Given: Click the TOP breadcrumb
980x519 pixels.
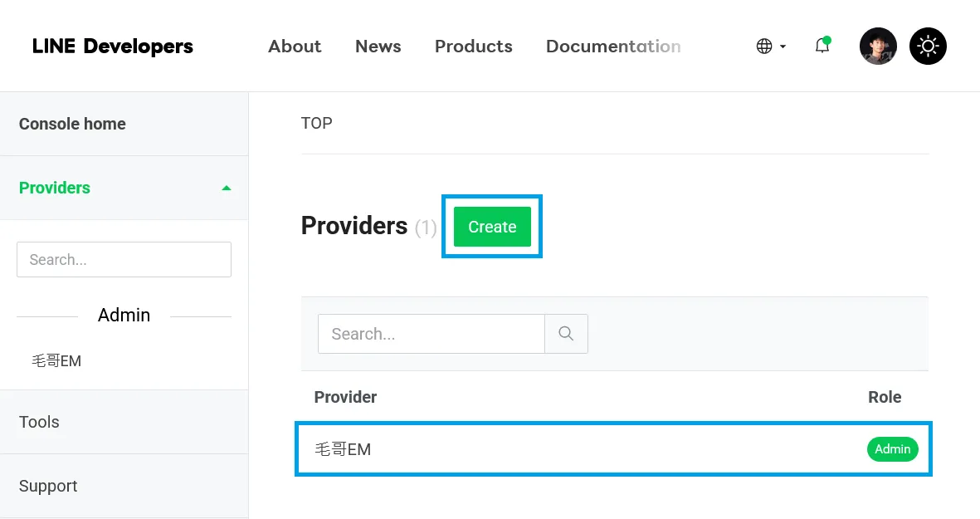Looking at the screenshot, I should point(317,123).
